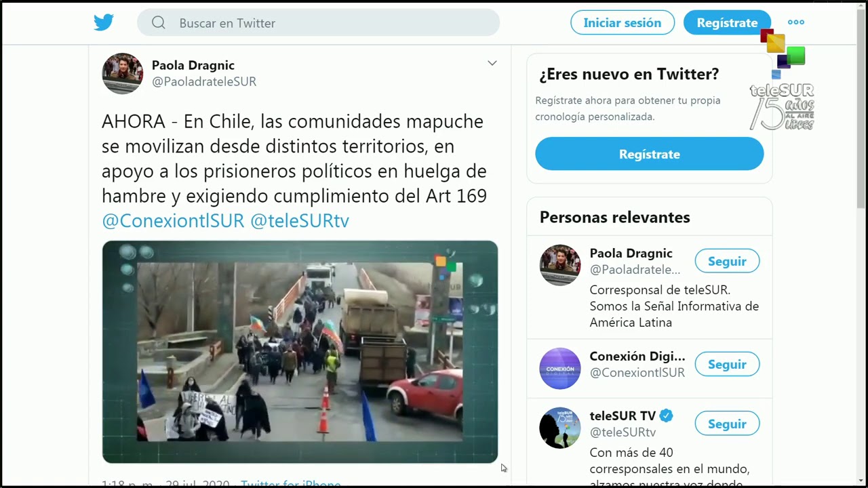
Task: Click the large Regístrate button in sidebar
Action: 650,154
